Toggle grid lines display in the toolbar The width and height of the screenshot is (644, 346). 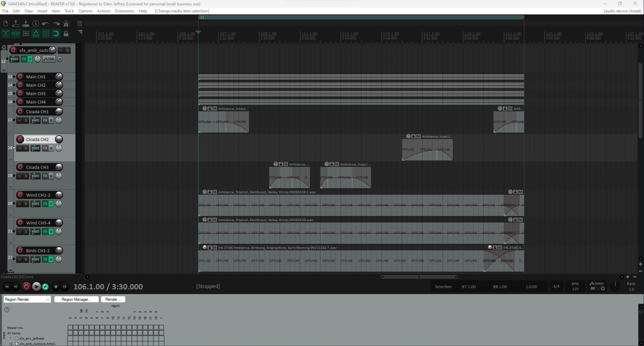click(46, 33)
